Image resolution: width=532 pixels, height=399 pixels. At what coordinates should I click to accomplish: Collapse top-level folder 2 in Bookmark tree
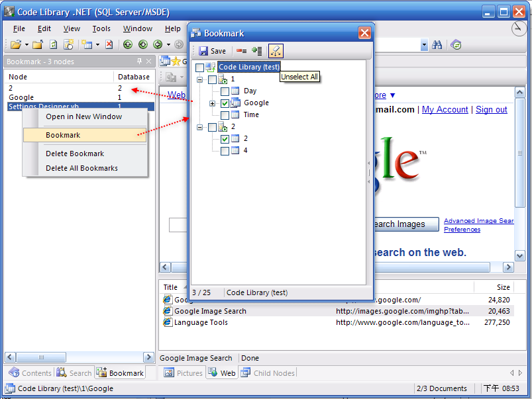(x=200, y=127)
